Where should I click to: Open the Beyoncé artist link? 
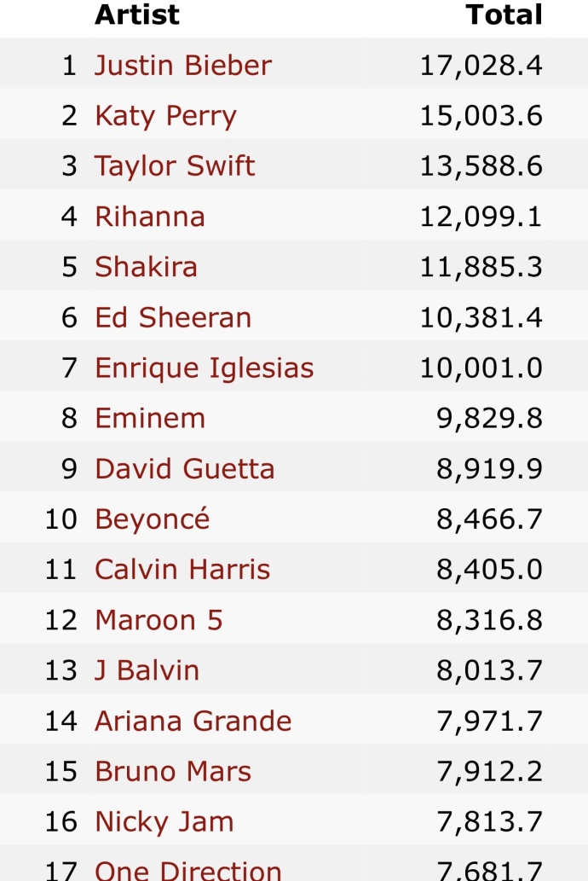point(153,519)
